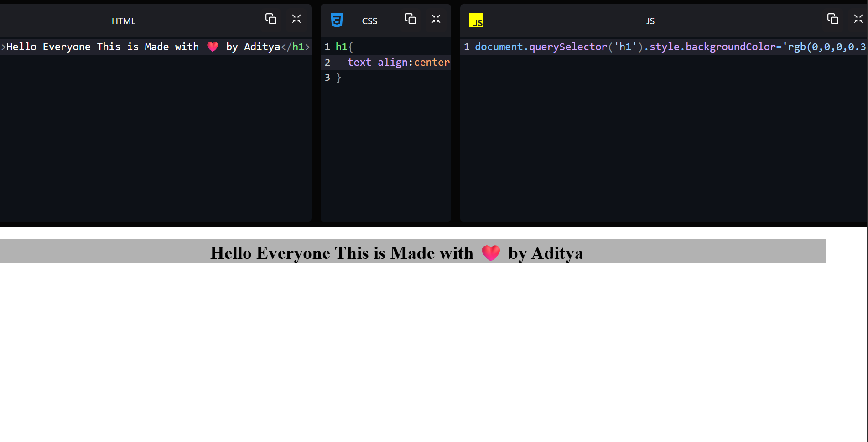Click the heart emoji in the HTML code
This screenshot has width=868, height=442.
click(213, 47)
